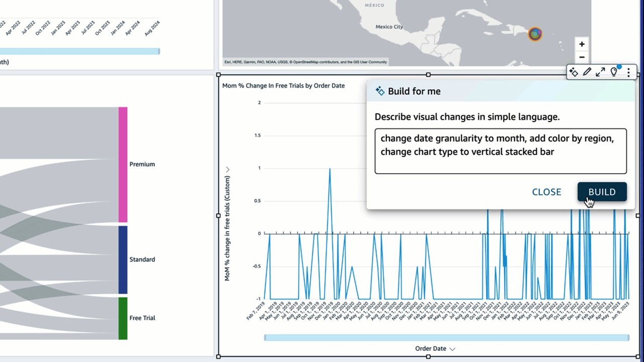
Task: Click the scroll bar under the left date chart
Action: pos(79,51)
